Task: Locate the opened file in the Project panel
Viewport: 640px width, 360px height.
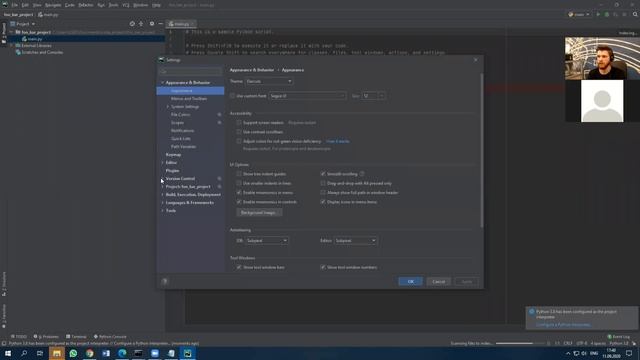Action: pyautogui.click(x=132, y=24)
